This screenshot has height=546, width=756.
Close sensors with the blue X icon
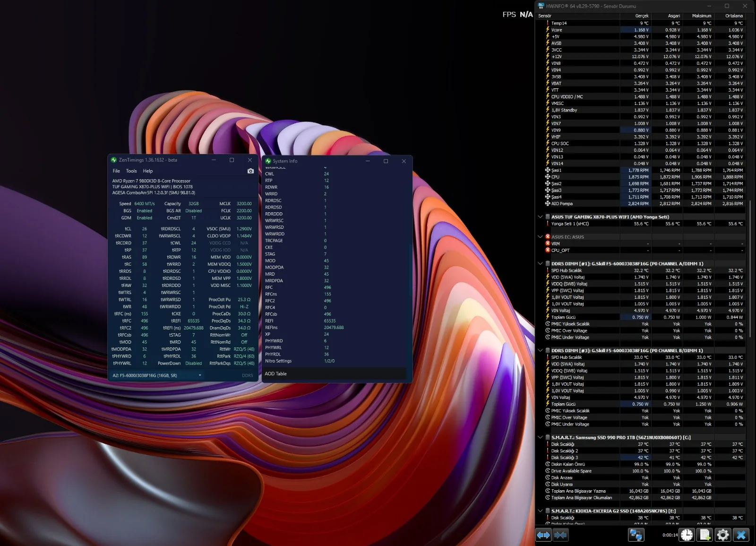(x=741, y=535)
